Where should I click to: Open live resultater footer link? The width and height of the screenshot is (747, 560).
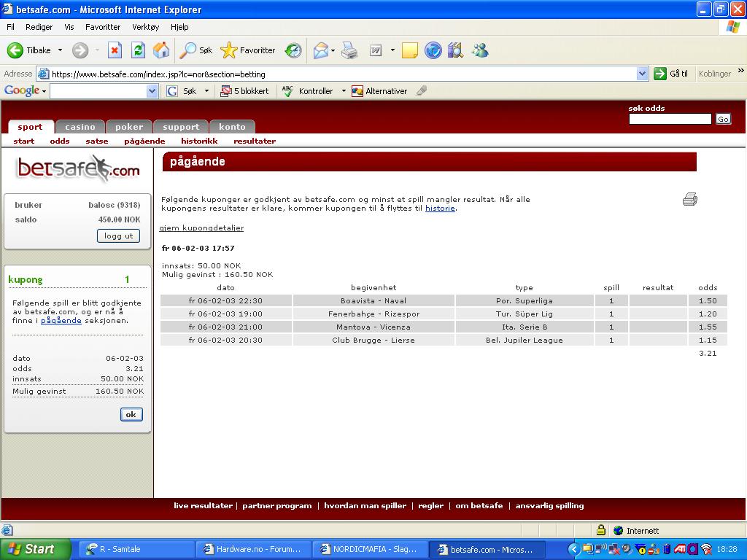pyautogui.click(x=203, y=506)
